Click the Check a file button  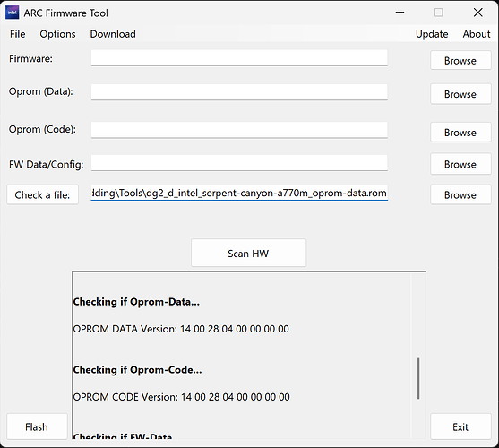(x=43, y=194)
